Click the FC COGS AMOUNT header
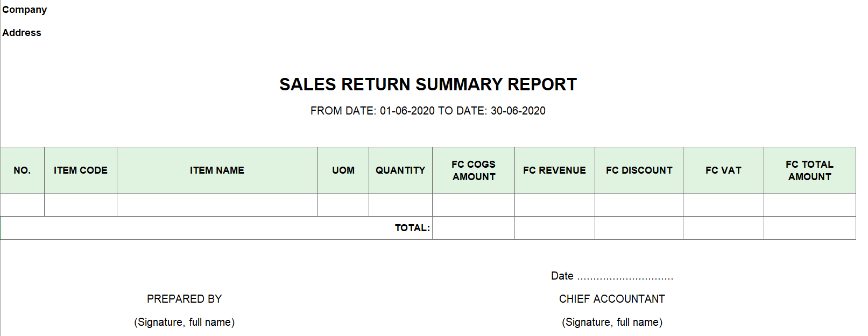Viewport: 868px width, 336px height. click(x=474, y=170)
